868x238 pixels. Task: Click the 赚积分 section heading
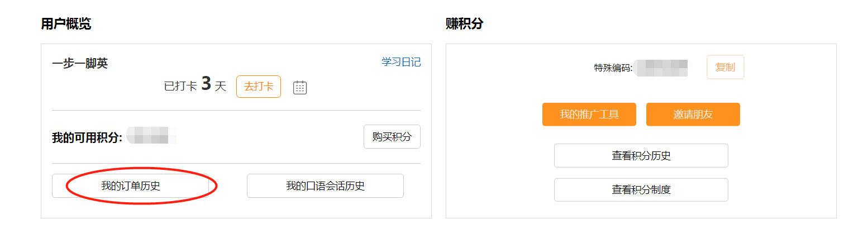click(465, 23)
